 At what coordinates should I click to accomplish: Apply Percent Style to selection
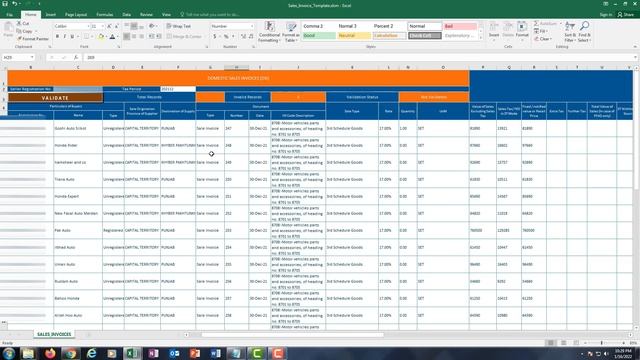pyautogui.click(x=226, y=36)
